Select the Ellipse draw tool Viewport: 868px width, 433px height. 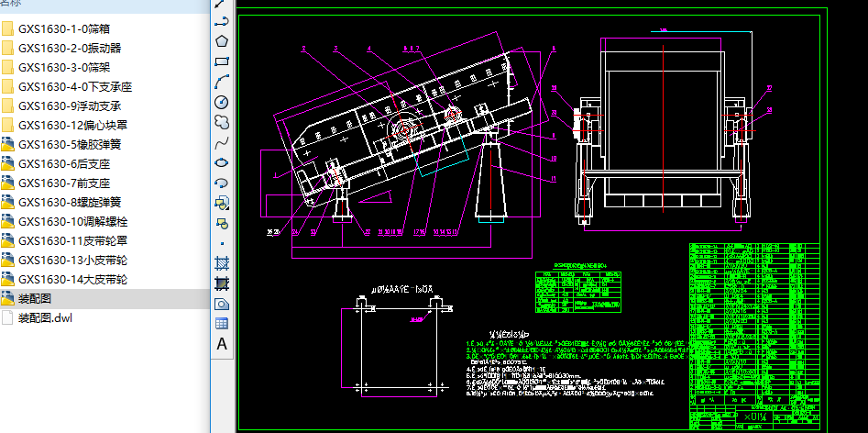(222, 162)
